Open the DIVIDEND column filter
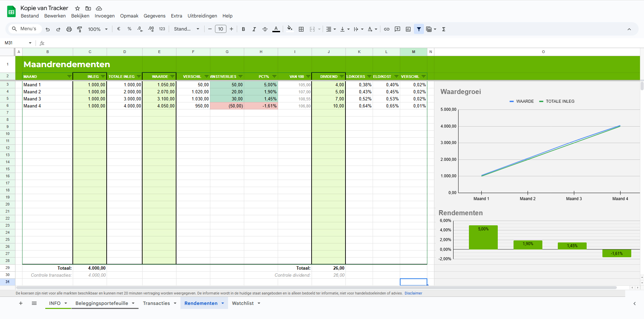Screen dimensions: 644x319 point(342,77)
